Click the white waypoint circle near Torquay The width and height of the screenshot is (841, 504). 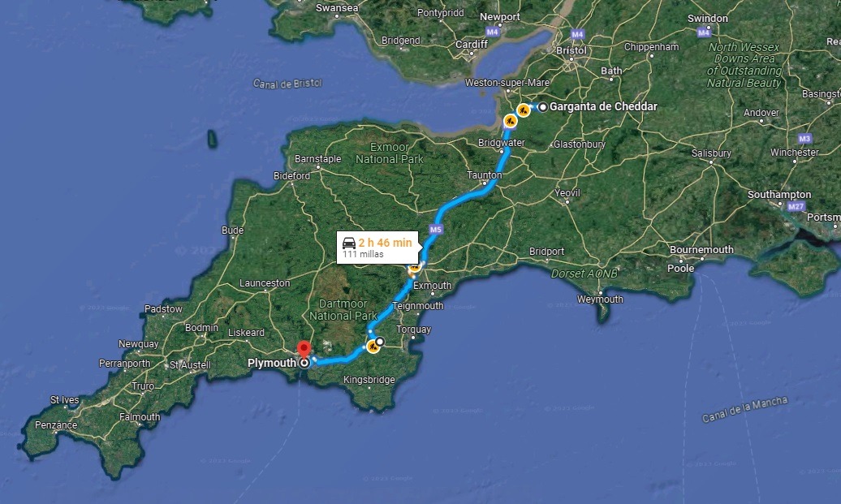(x=380, y=341)
